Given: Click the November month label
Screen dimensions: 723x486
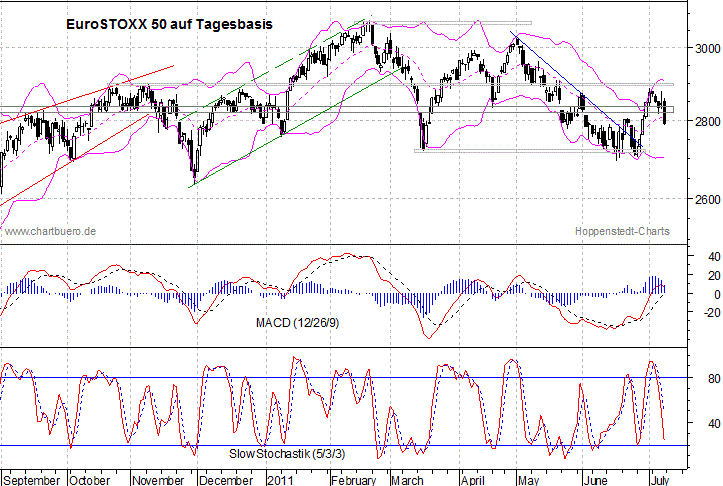Looking at the screenshot, I should [x=158, y=480].
